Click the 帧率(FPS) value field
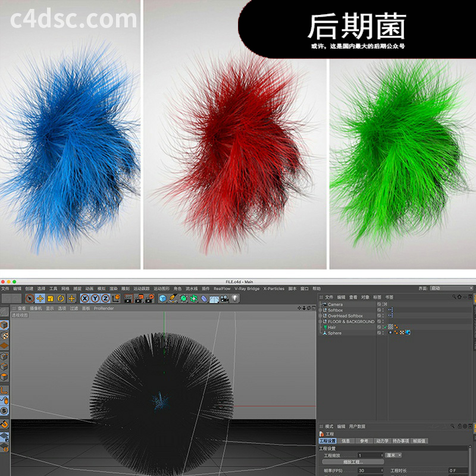 (x=370, y=471)
